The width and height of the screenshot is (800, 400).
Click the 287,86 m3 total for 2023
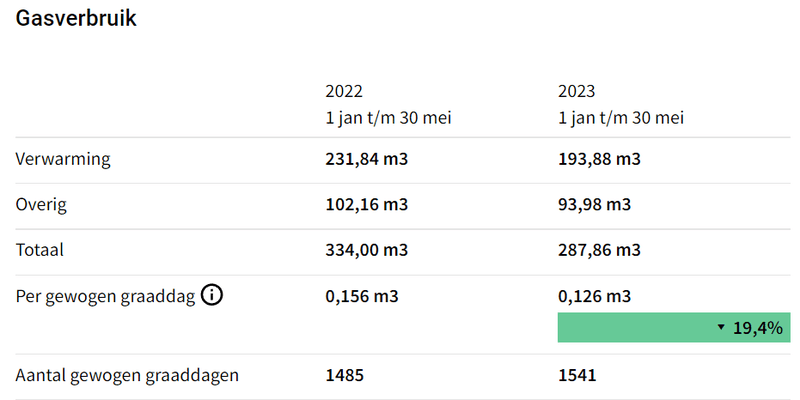[599, 250]
